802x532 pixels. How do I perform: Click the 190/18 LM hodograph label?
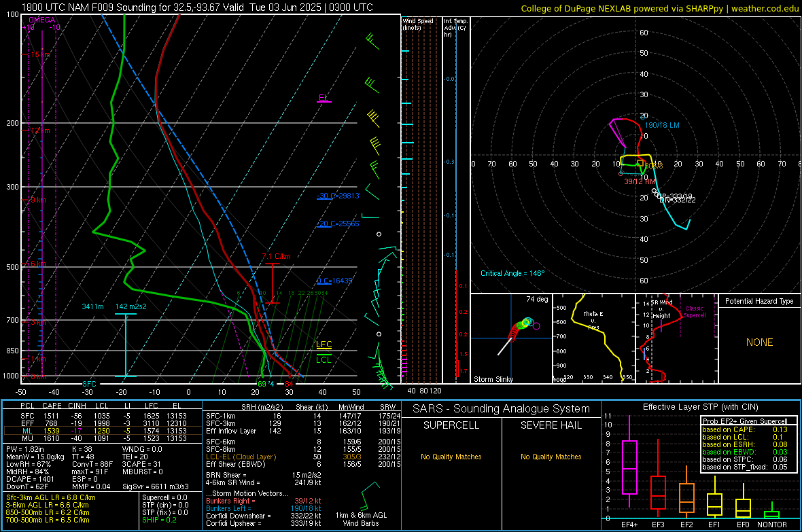tap(662, 125)
